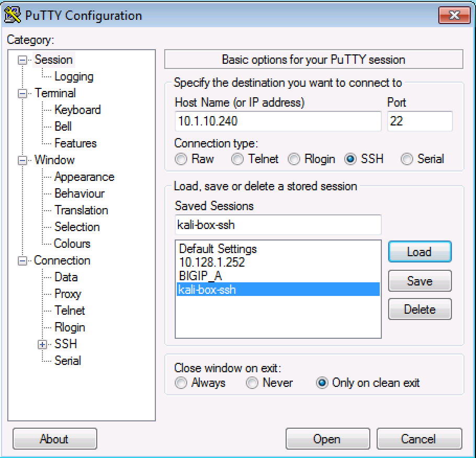Open the Window category
The width and height of the screenshot is (476, 458).
54,160
